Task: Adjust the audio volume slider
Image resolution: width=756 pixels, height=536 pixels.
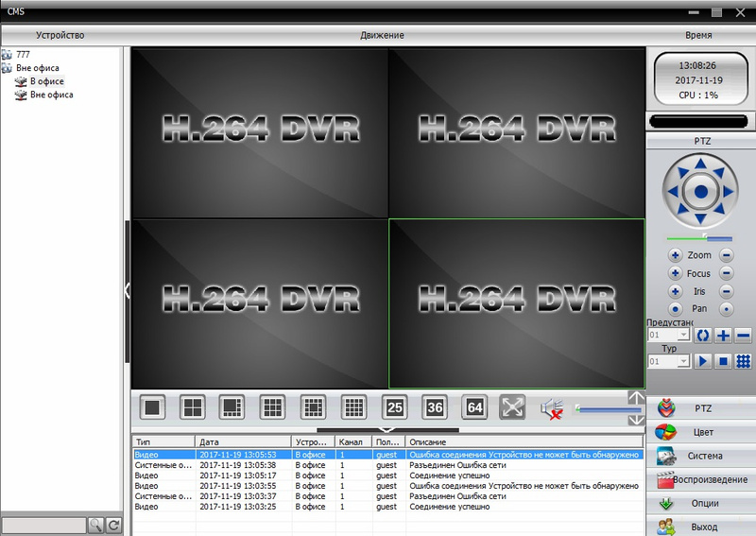Action: (609, 409)
